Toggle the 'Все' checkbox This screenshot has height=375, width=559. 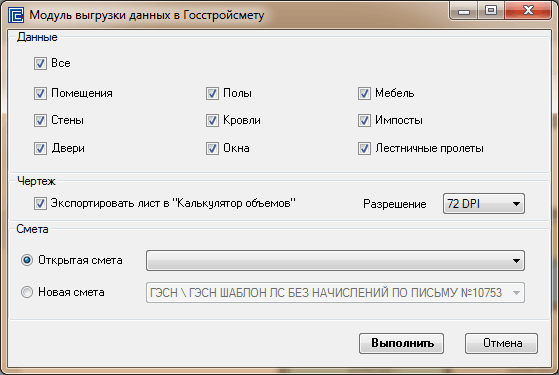(x=40, y=63)
